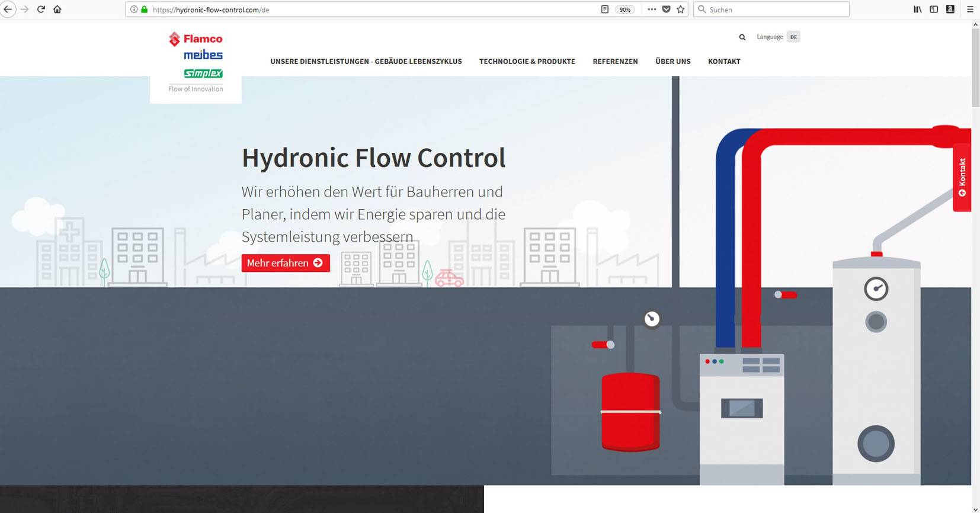Show site information icon in address bar

tap(134, 9)
